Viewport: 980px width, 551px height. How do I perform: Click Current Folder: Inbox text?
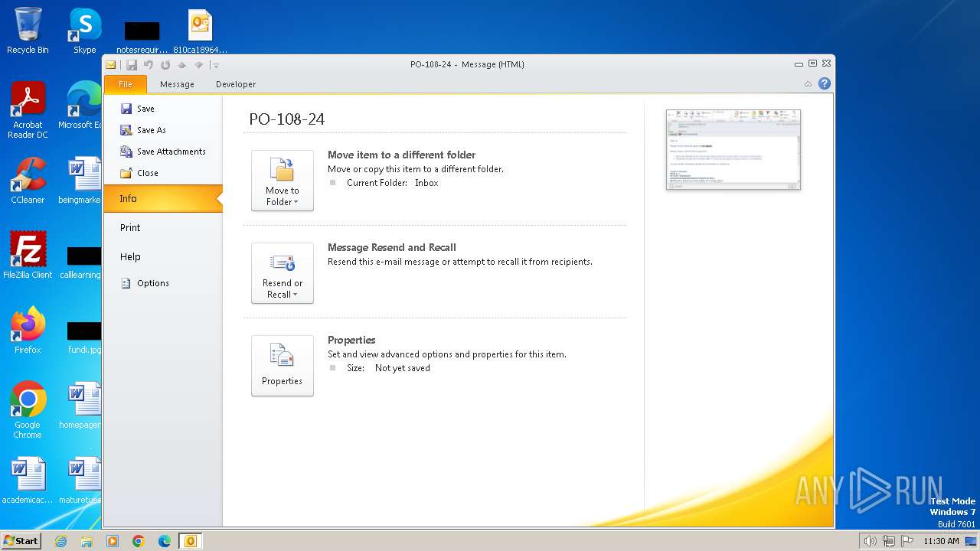(393, 183)
